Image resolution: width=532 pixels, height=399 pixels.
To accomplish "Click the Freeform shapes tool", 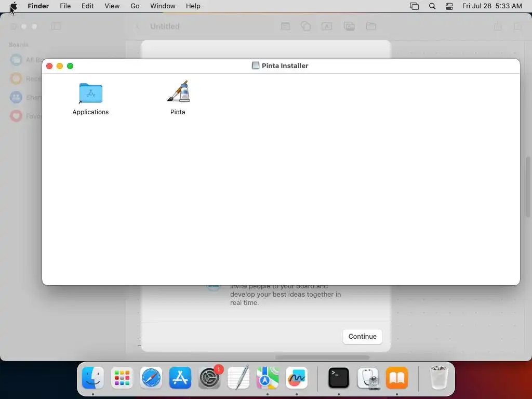I will [x=305, y=26].
